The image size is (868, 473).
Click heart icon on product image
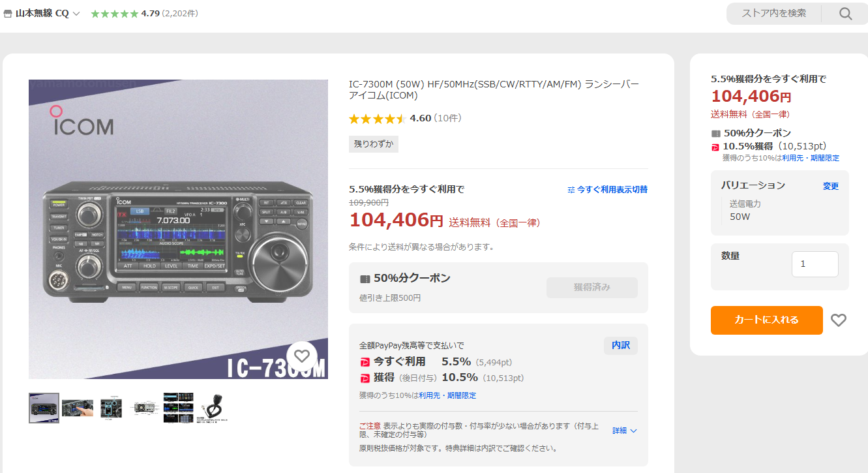(301, 356)
